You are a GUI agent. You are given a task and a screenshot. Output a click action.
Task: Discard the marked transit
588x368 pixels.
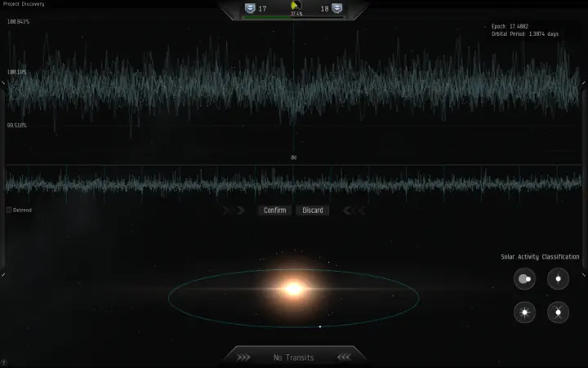[x=312, y=211]
